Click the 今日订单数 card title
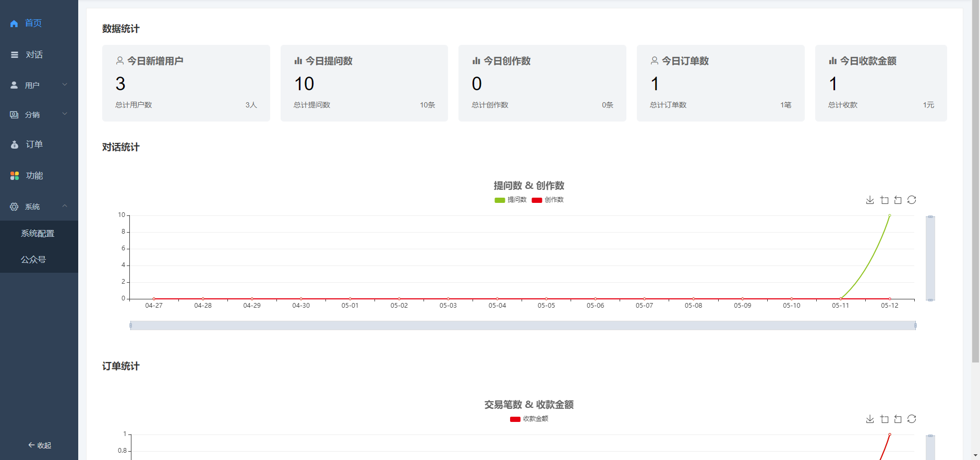 click(685, 61)
